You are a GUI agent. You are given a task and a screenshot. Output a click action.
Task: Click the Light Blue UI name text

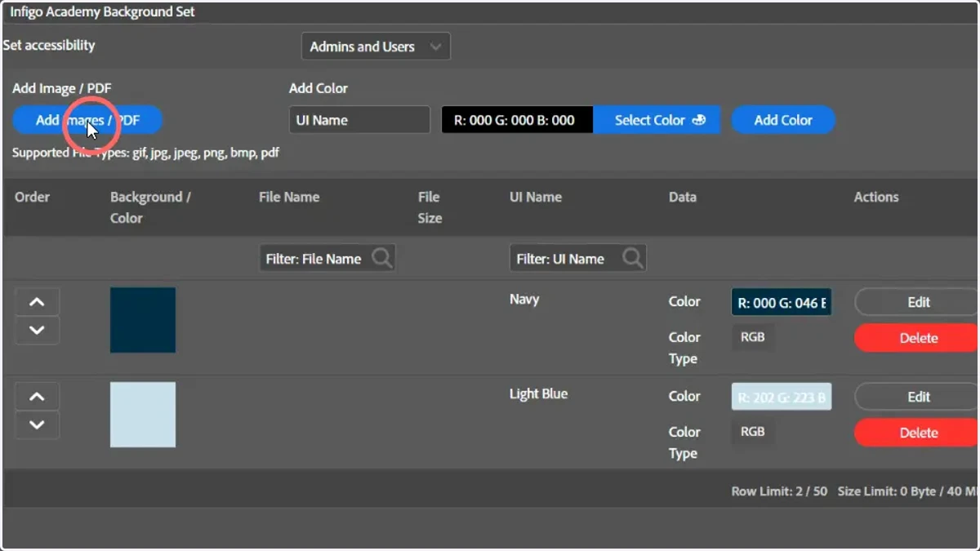tap(538, 394)
